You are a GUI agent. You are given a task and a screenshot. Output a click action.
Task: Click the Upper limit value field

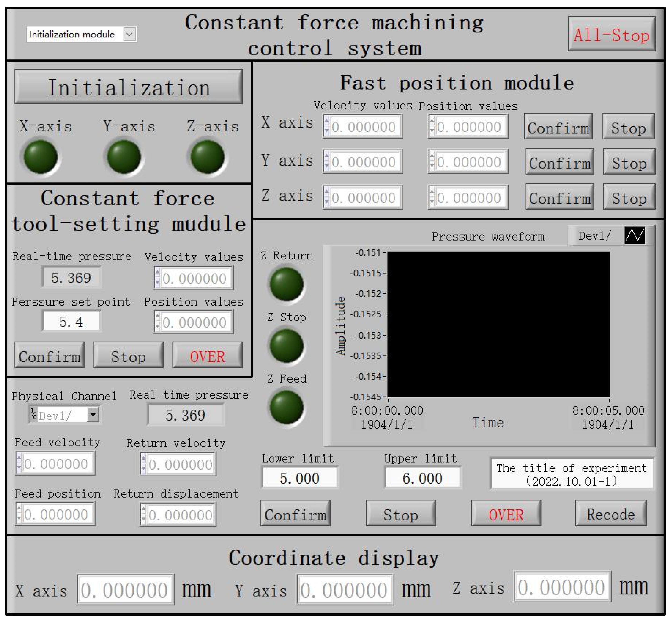422,478
